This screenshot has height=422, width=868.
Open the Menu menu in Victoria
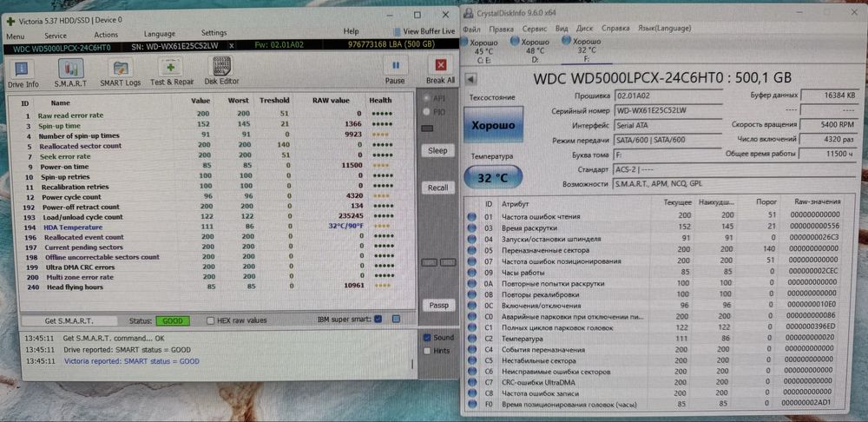point(15,36)
